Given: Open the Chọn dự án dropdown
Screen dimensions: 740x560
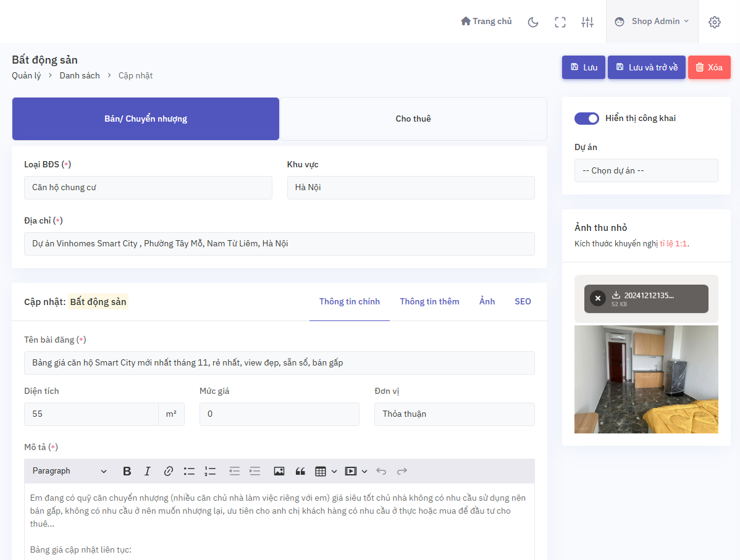Looking at the screenshot, I should click(x=646, y=170).
